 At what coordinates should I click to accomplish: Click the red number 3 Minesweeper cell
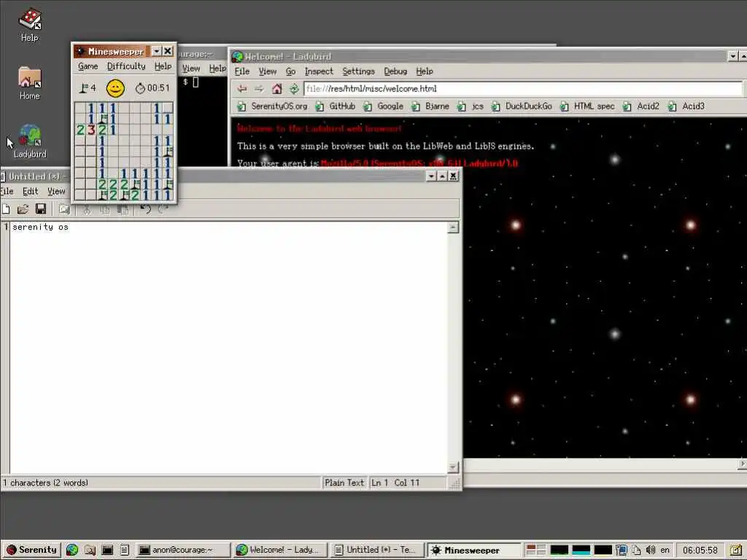(x=91, y=130)
